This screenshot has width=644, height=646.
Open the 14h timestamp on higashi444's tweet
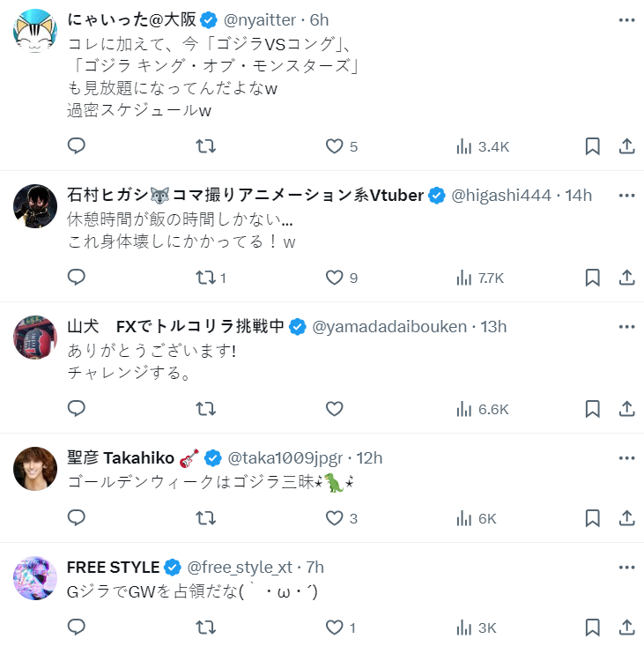pyautogui.click(x=579, y=195)
